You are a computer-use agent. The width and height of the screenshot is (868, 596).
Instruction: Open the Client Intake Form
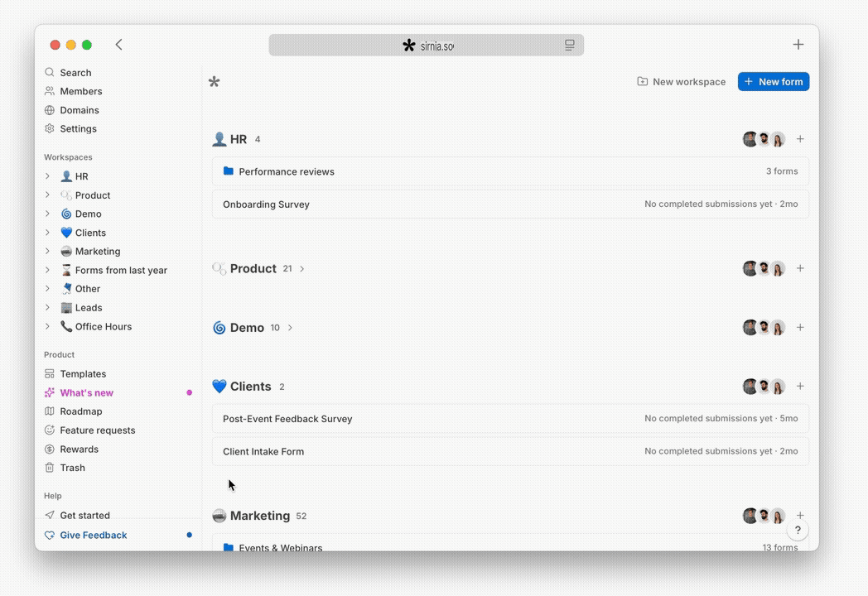coord(510,452)
